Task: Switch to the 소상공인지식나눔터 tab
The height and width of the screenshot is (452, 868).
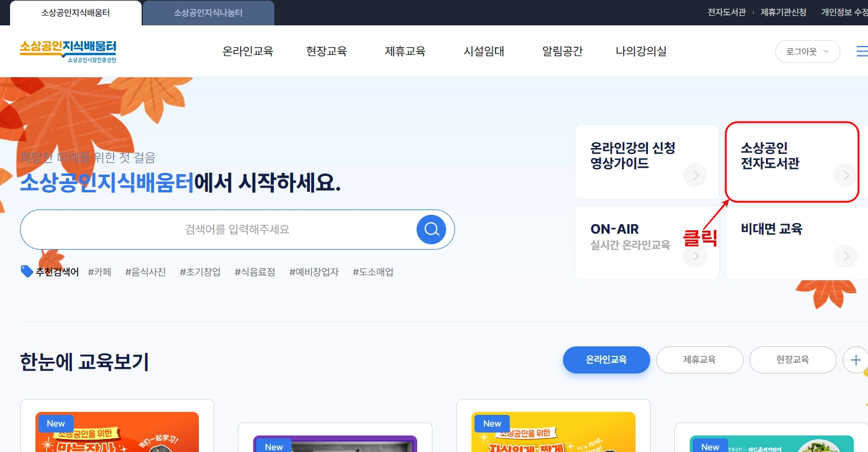Action: (208, 12)
